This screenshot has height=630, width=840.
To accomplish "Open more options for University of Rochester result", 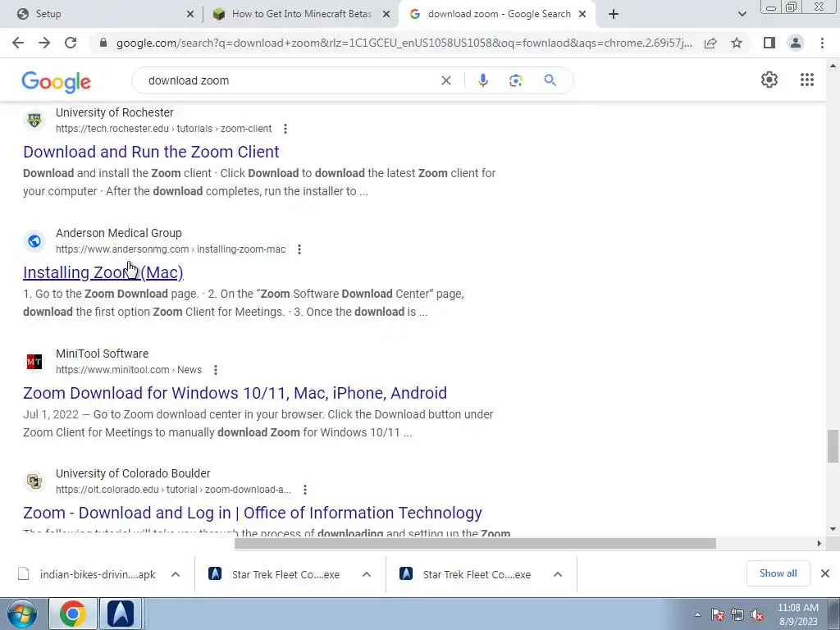I will tap(285, 129).
